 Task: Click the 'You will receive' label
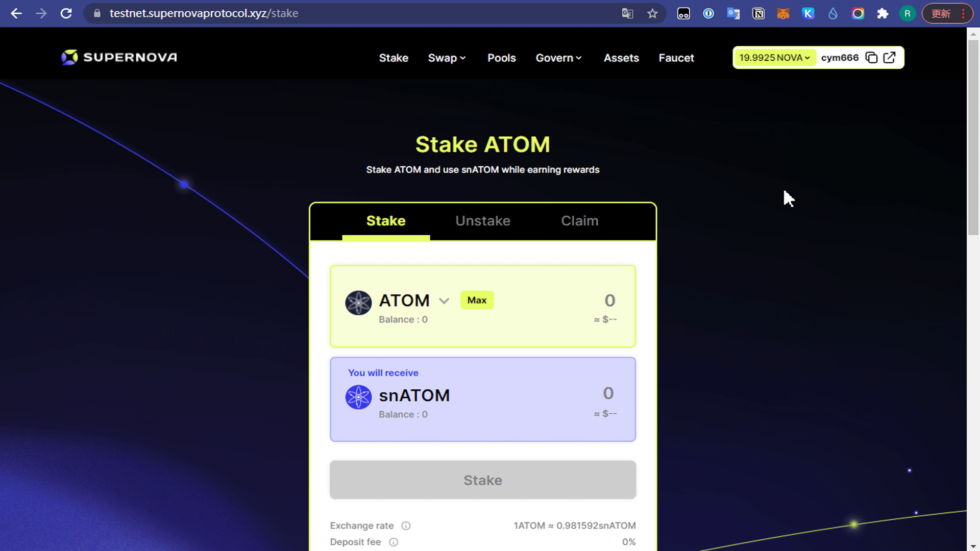(x=383, y=373)
